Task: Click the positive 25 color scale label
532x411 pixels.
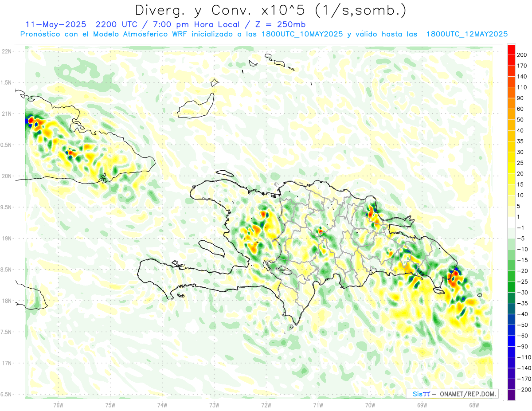Action: point(520,163)
